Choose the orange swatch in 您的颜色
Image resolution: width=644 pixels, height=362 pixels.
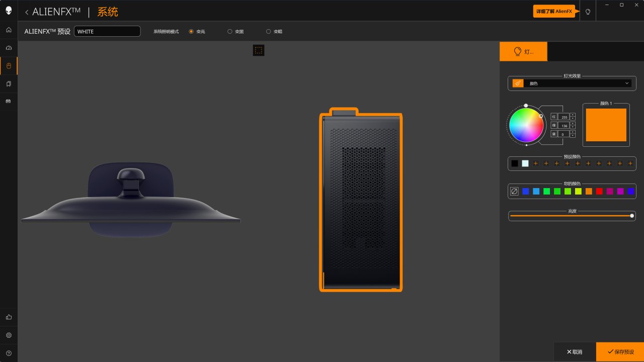pyautogui.click(x=589, y=192)
